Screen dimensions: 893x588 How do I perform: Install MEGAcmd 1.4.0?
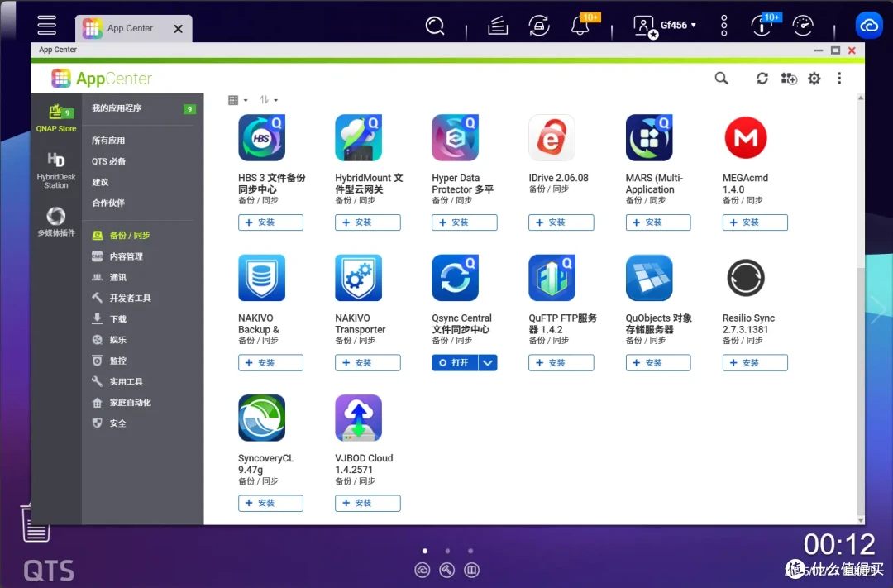755,222
